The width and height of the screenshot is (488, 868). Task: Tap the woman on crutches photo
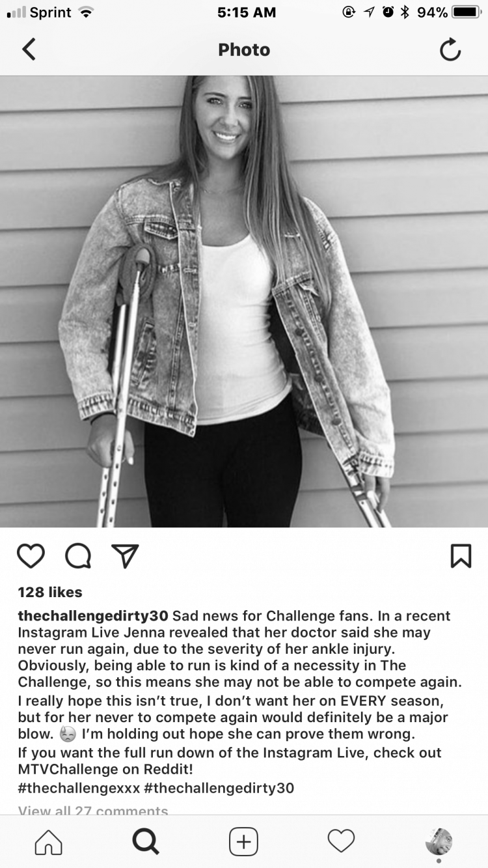244,301
